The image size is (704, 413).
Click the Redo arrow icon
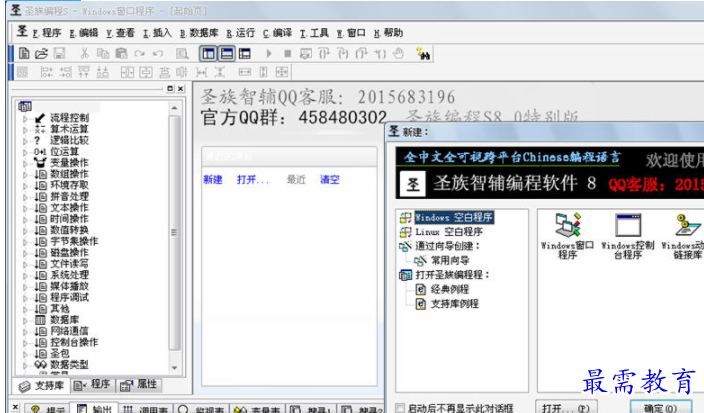point(140,54)
